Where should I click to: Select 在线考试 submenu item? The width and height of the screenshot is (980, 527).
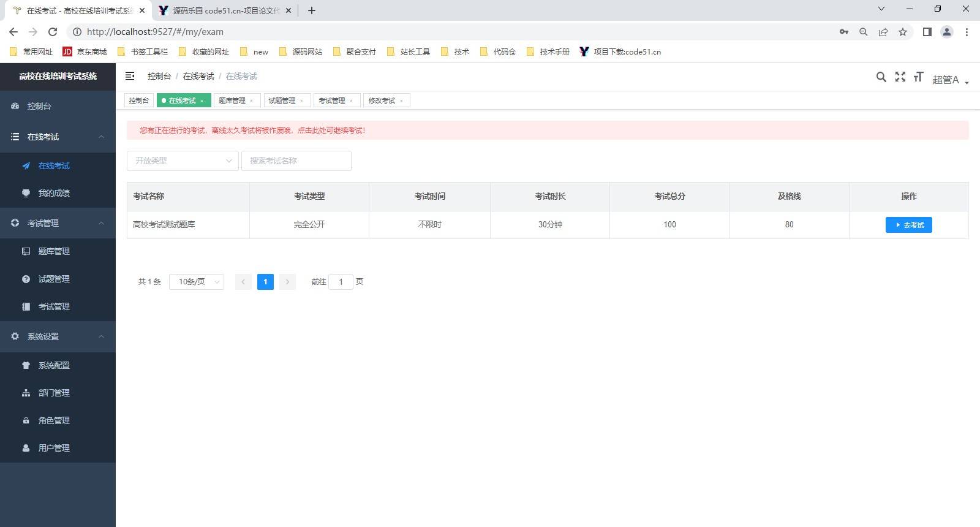[58, 165]
